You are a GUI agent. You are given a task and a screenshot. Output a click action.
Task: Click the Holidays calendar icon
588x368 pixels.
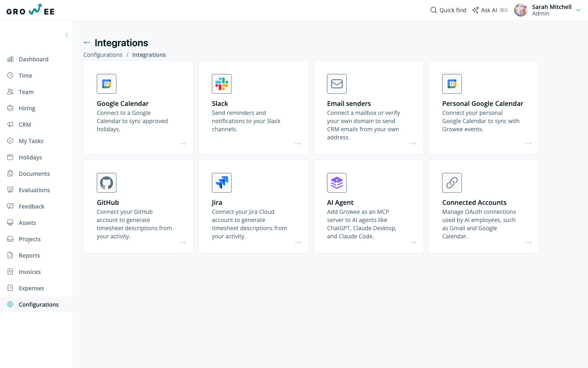(x=10, y=157)
